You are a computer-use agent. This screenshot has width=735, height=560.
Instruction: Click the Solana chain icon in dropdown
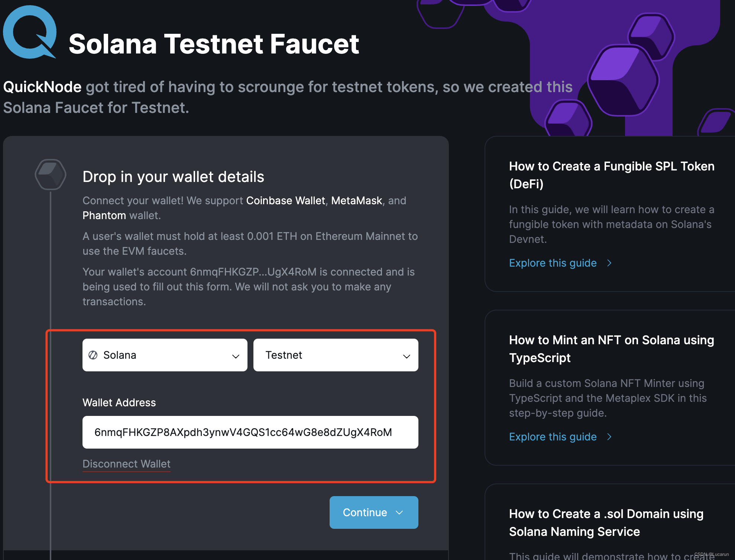pos(93,355)
